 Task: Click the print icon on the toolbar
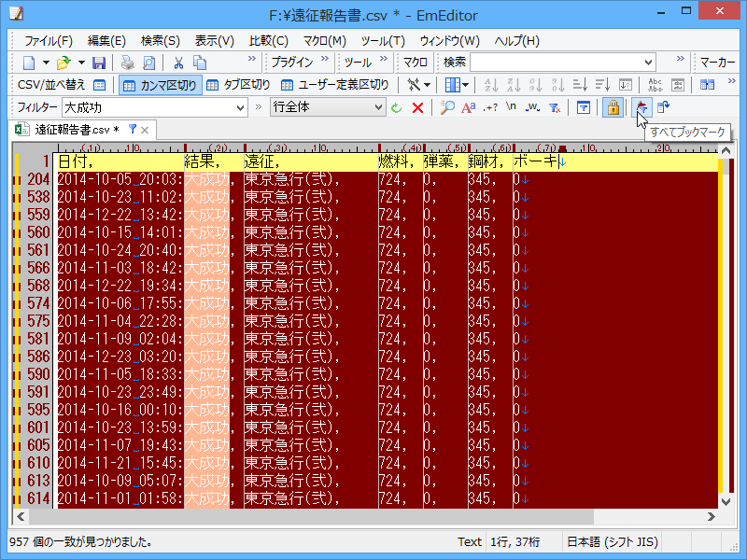pos(126,62)
